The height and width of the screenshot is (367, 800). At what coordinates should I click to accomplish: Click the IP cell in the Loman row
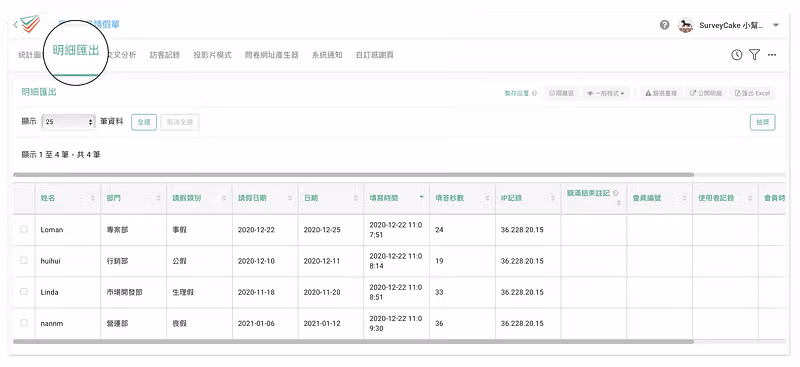point(522,230)
